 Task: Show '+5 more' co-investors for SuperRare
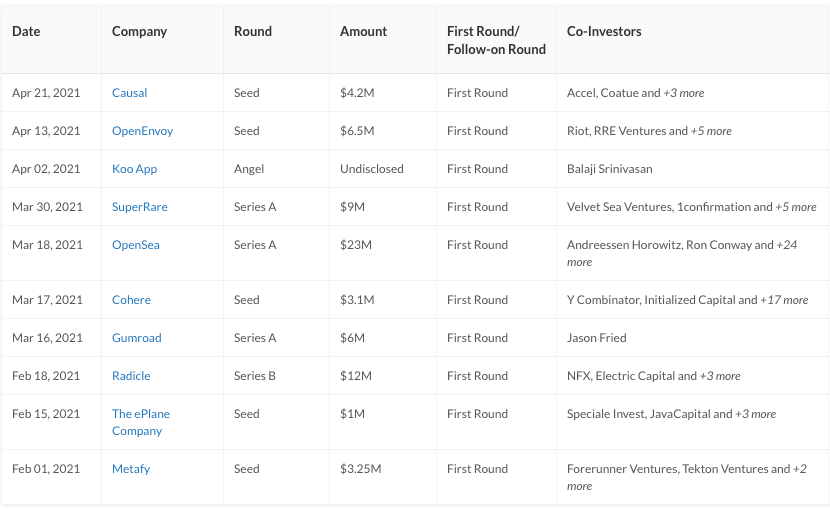click(x=796, y=207)
